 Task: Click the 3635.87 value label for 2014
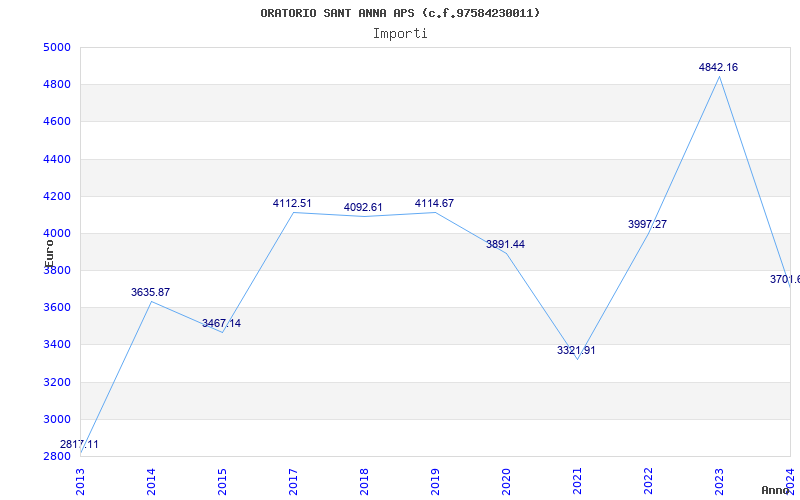[x=151, y=292]
